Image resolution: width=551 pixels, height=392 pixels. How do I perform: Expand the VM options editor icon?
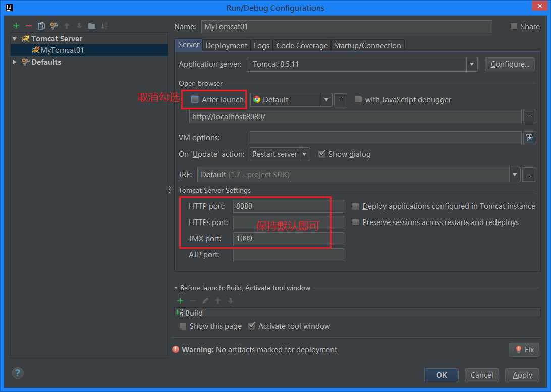pyautogui.click(x=530, y=138)
